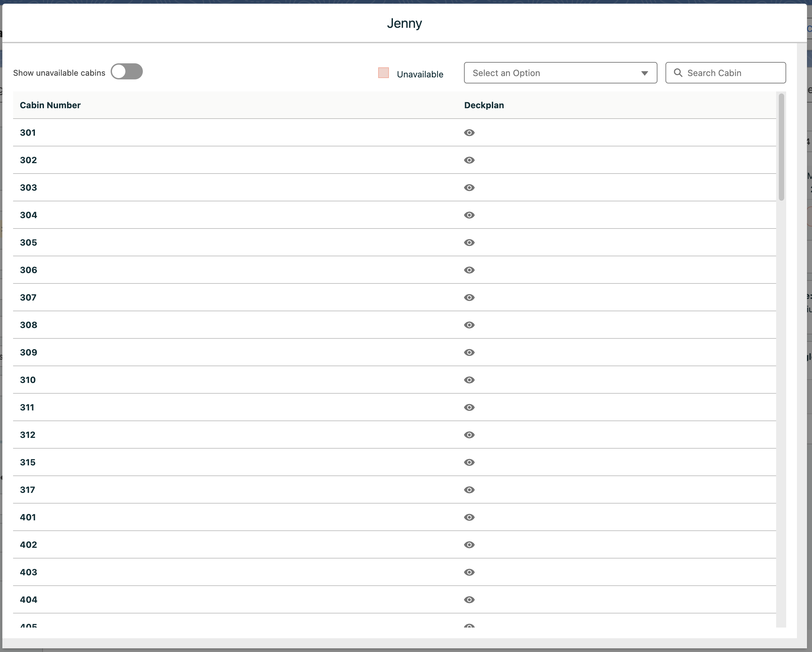Toggle Show unavailable cabins switch
This screenshot has height=652, width=812.
[x=126, y=71]
